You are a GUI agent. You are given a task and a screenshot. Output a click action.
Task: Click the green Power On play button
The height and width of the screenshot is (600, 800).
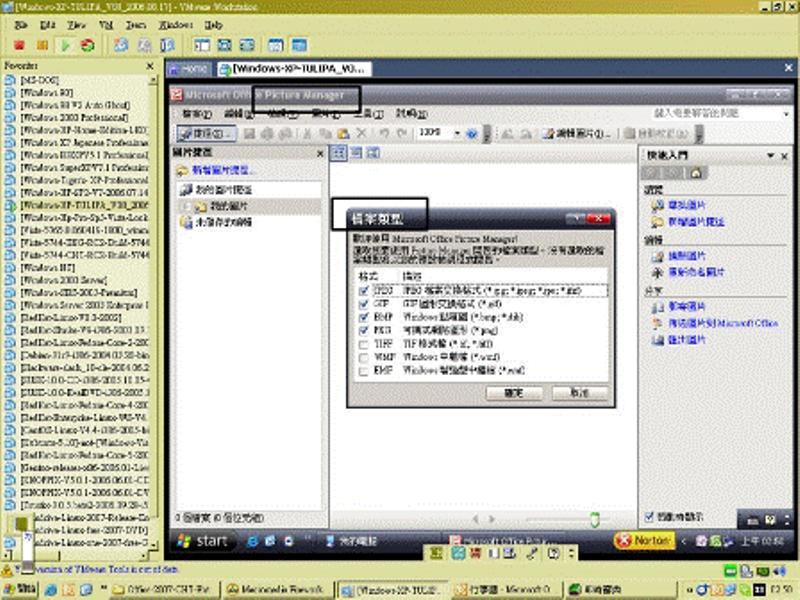[x=65, y=45]
